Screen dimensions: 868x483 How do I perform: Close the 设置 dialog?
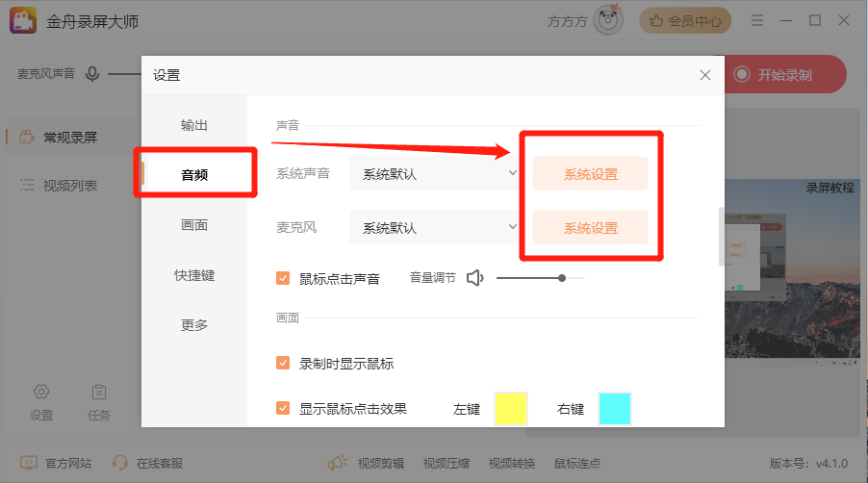coord(705,75)
